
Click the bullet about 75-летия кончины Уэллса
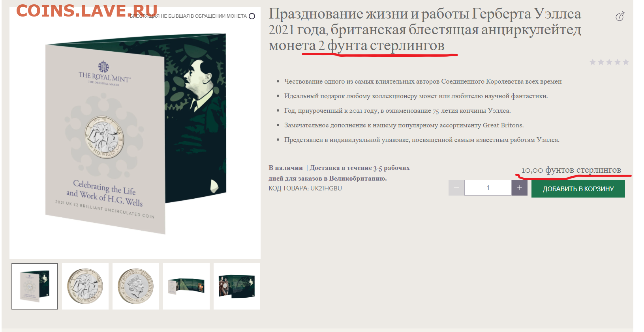tap(398, 111)
